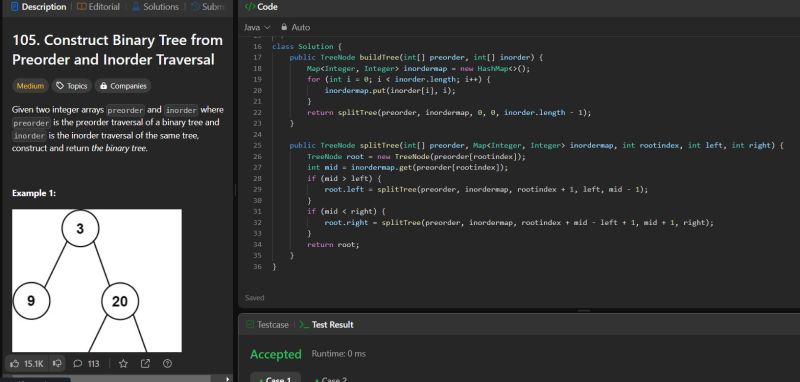Click code line 17 buildTree declaration
Screen dimensions: 800x382
click(x=416, y=57)
